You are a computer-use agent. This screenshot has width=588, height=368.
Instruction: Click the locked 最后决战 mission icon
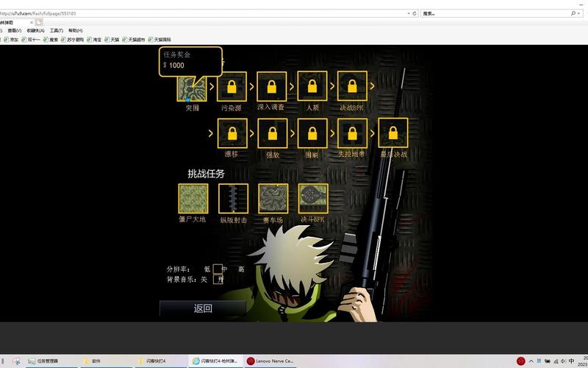point(393,133)
